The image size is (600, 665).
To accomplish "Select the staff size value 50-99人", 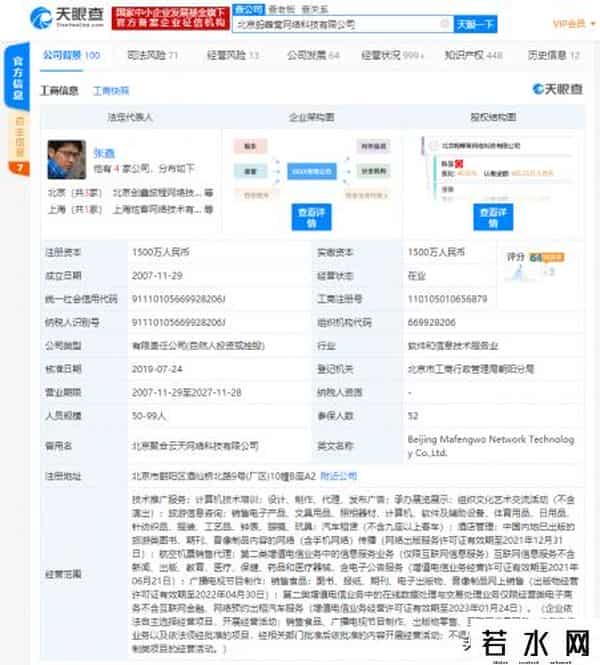I will click(148, 416).
